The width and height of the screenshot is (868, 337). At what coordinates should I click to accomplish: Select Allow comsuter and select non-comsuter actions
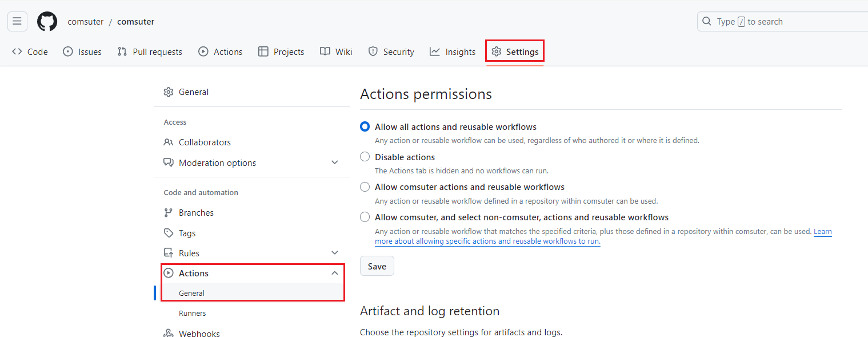[x=365, y=217]
